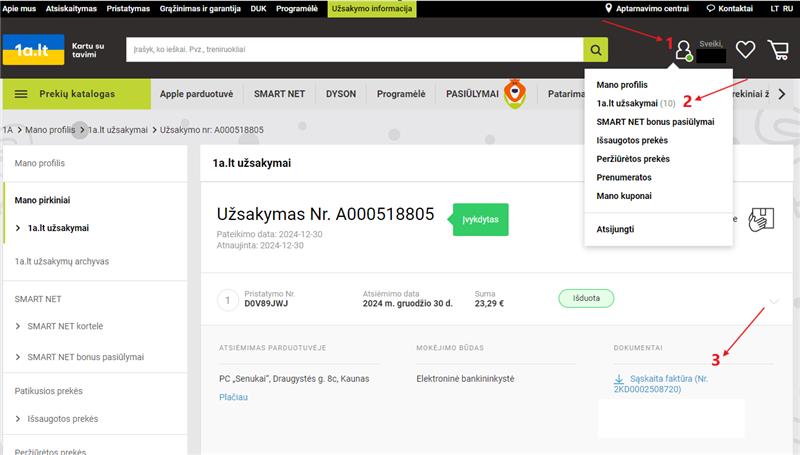Viewport: 800px width, 455px height.
Task: Open the shopping cart icon
Action: point(778,50)
